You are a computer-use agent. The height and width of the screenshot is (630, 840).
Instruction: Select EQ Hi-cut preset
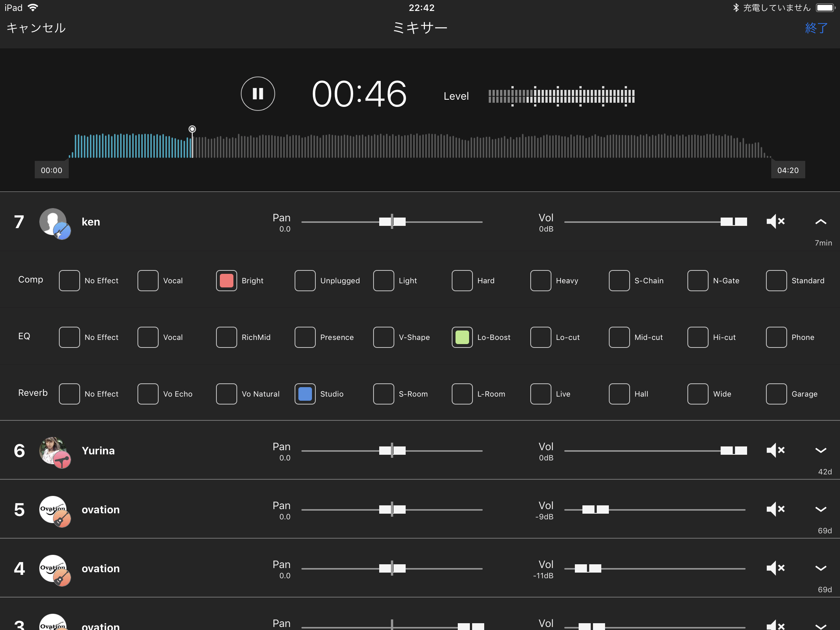[x=698, y=337]
